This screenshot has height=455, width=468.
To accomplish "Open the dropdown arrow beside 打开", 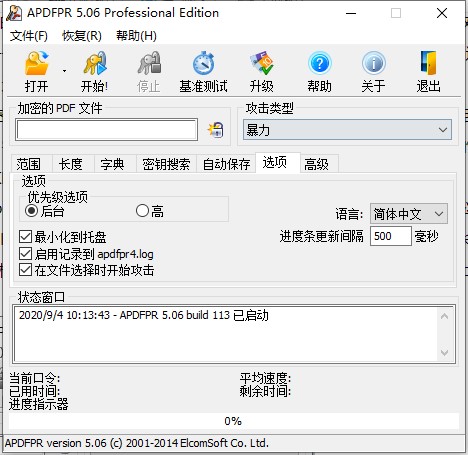I will pos(64,71).
